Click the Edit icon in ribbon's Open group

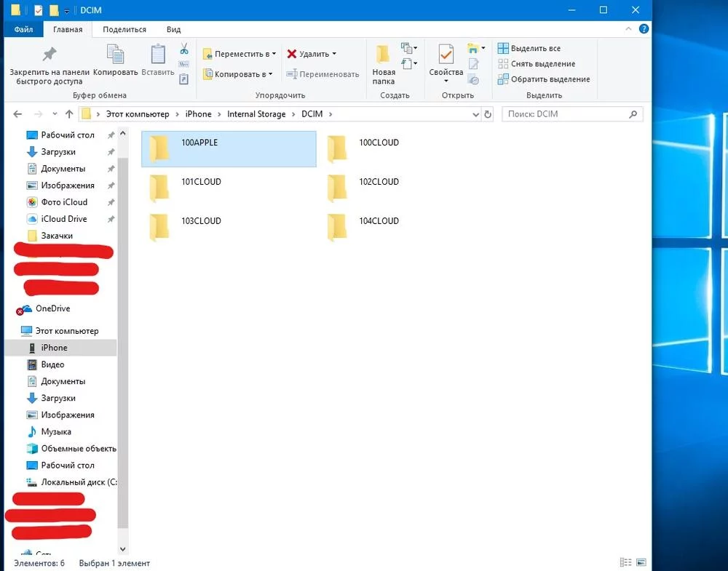(473, 64)
